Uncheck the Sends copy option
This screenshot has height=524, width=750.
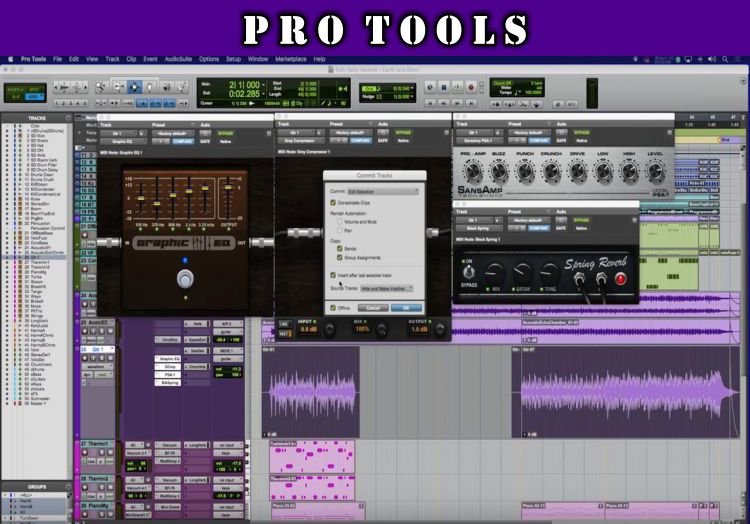coord(340,249)
